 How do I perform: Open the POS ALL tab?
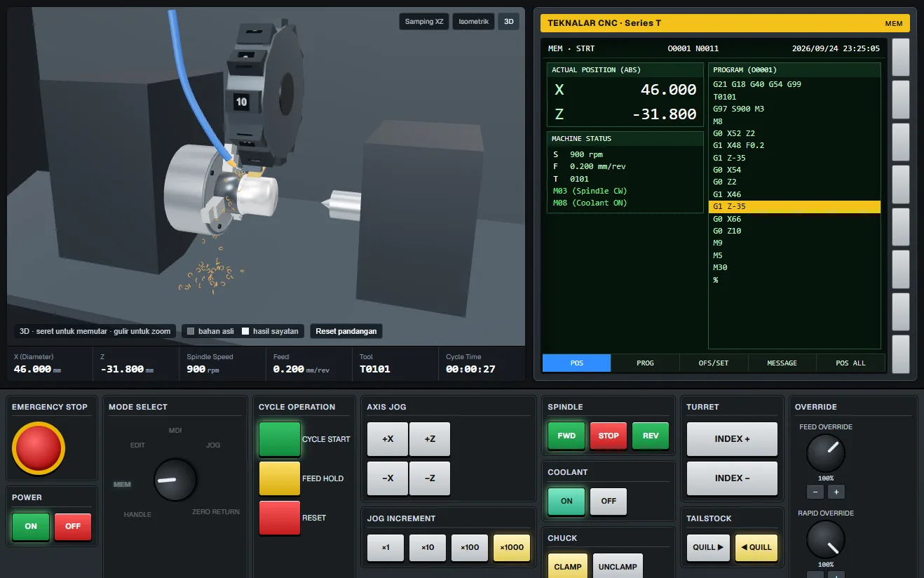[851, 363]
